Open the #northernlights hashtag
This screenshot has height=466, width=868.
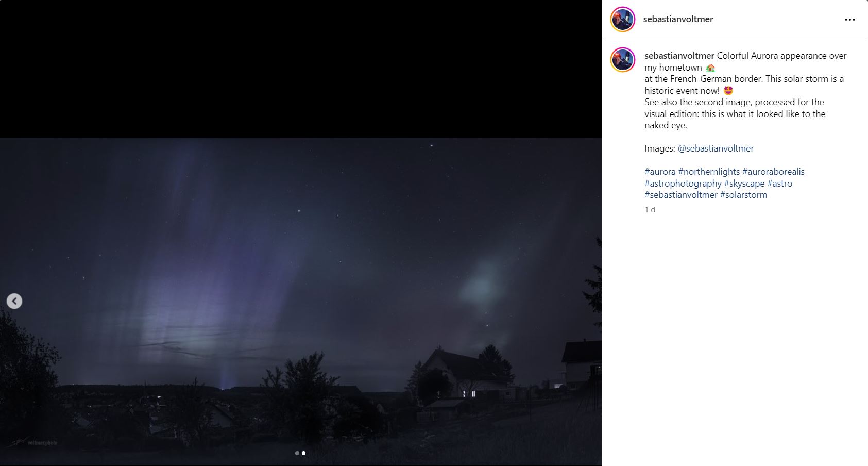(x=709, y=172)
